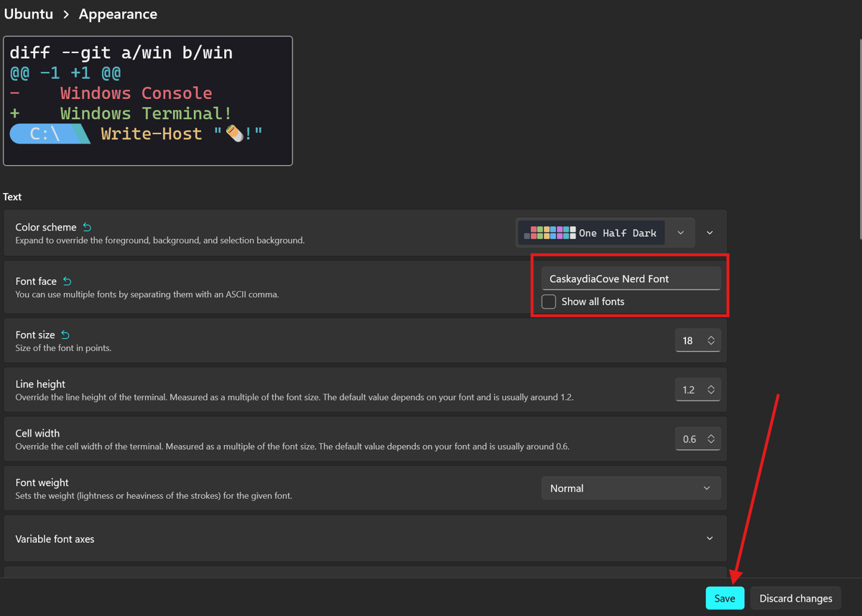Click the color swatches in scheme dropdown

pos(550,233)
